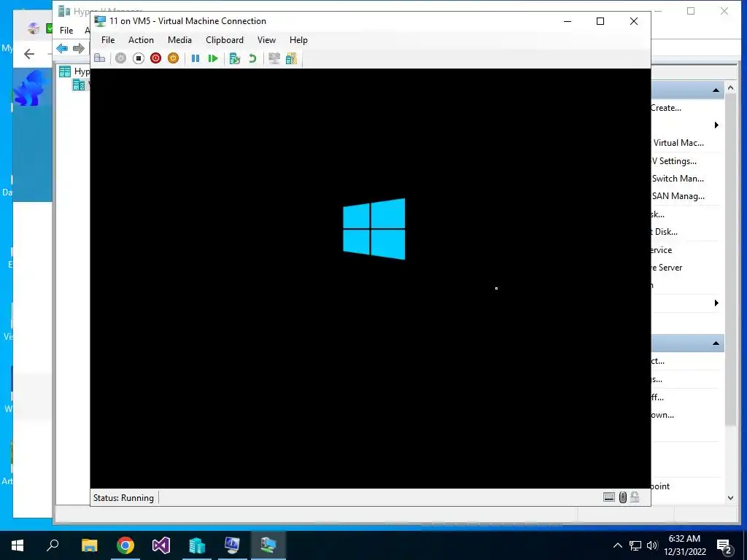
Task: Click the keyboard icon in the status bar
Action: 609,497
